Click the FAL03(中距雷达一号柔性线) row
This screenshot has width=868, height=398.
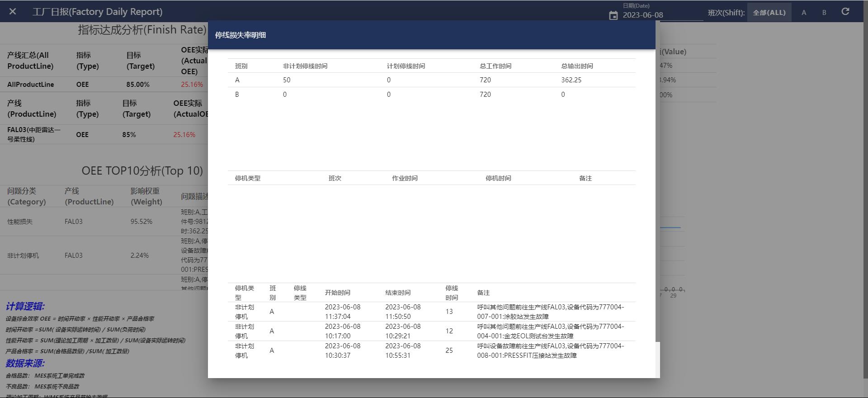[104, 134]
